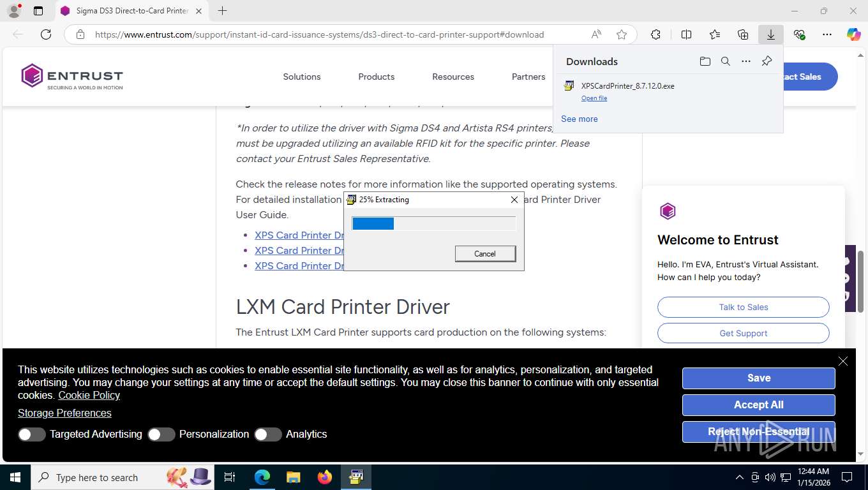868x490 pixels.
Task: Open the Edge profile avatar
Action: 13,11
